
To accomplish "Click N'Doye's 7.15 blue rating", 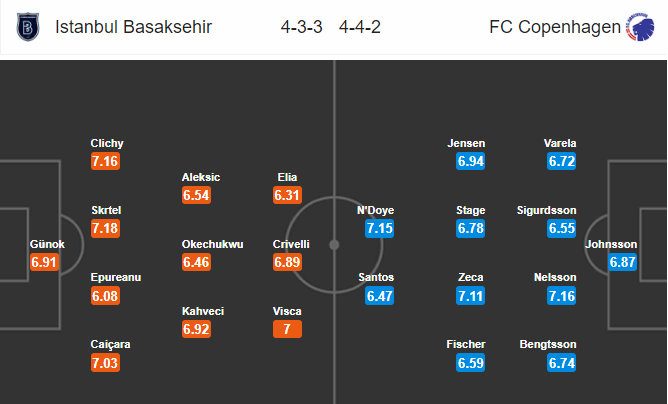I will (380, 228).
